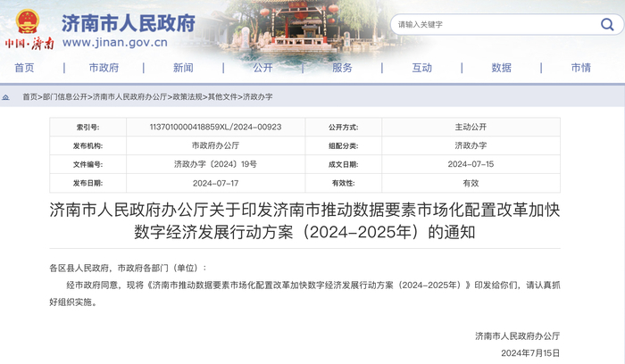Select index number 1137010000418859XL/2024-00923
The image size is (625, 364).
click(216, 127)
